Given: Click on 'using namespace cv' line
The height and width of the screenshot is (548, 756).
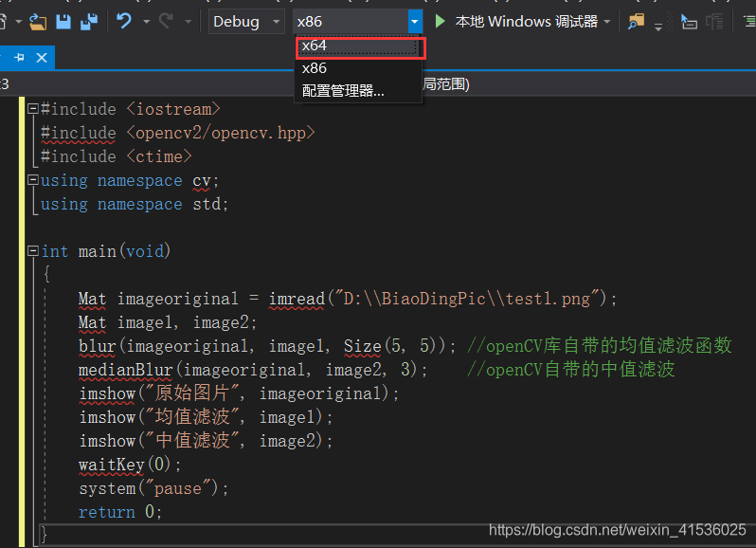Looking at the screenshot, I should coord(130,180).
